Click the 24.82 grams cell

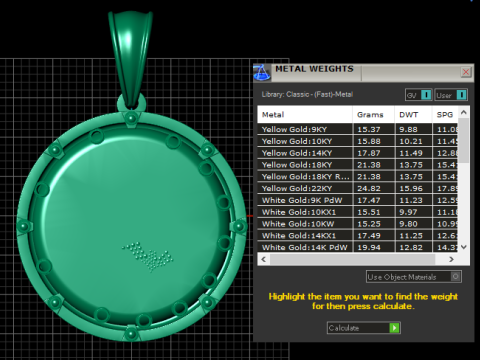coord(374,188)
